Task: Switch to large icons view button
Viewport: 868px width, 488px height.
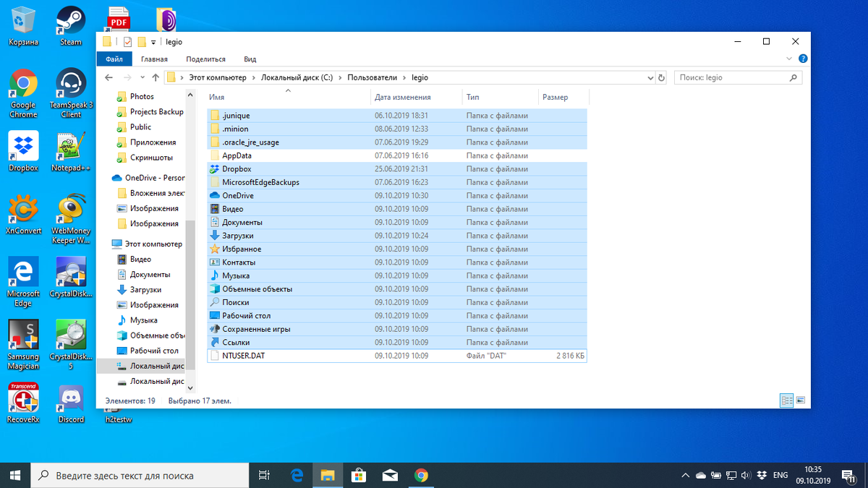Action: [x=801, y=401]
